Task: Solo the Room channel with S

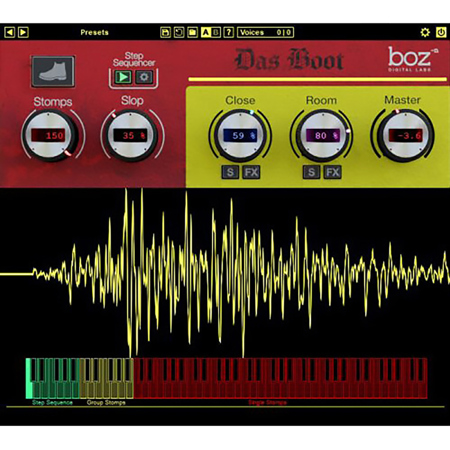Action: pos(311,172)
